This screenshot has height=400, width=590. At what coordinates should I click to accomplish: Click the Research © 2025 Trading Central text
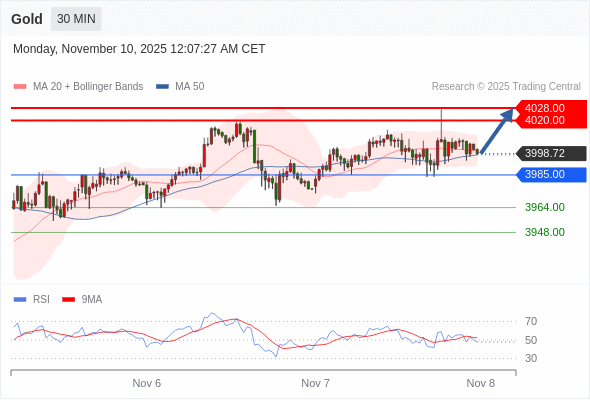point(506,87)
